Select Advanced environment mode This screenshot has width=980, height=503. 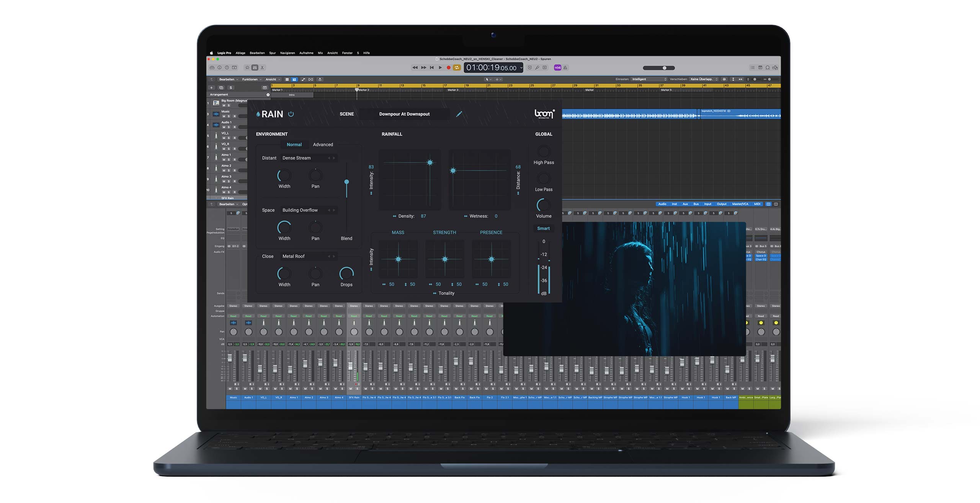pyautogui.click(x=323, y=144)
